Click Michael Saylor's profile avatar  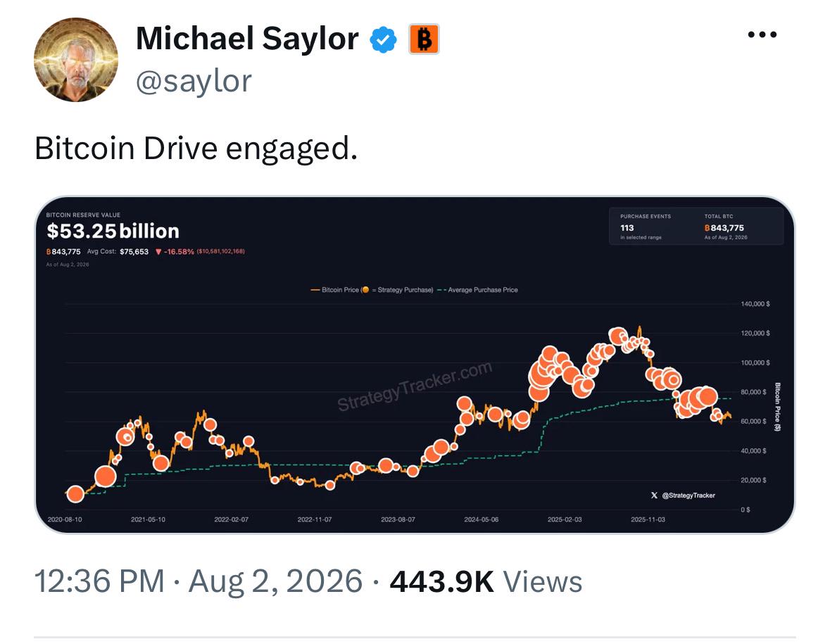pyautogui.click(x=76, y=60)
